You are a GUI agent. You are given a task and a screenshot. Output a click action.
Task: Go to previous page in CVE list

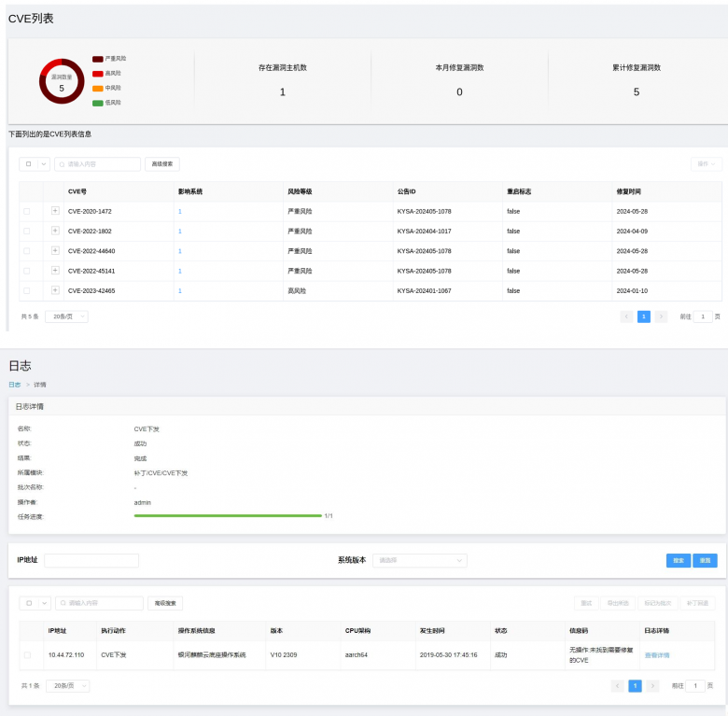click(626, 316)
